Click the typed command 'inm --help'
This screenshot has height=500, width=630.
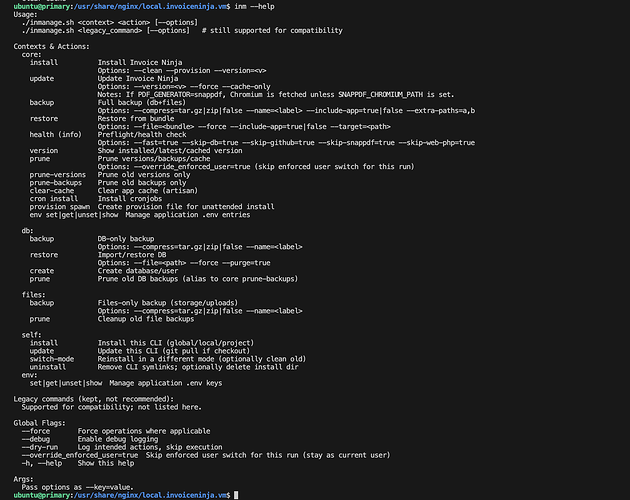pyautogui.click(x=254, y=6)
